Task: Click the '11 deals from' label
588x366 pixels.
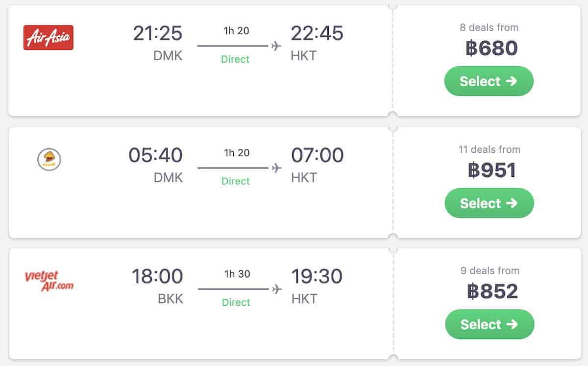Action: pyautogui.click(x=490, y=149)
